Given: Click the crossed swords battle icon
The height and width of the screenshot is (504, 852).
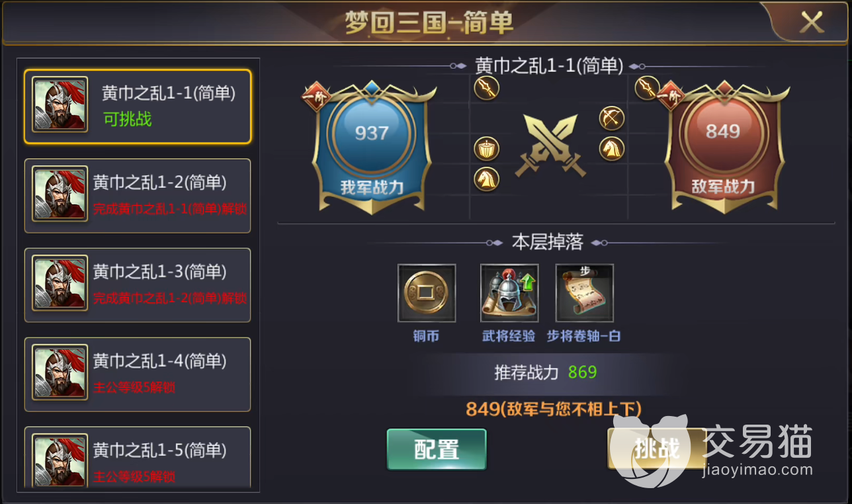Looking at the screenshot, I should [x=550, y=145].
